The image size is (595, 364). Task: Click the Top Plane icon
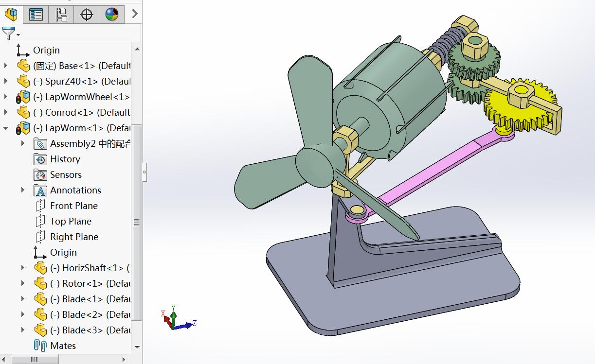click(40, 221)
